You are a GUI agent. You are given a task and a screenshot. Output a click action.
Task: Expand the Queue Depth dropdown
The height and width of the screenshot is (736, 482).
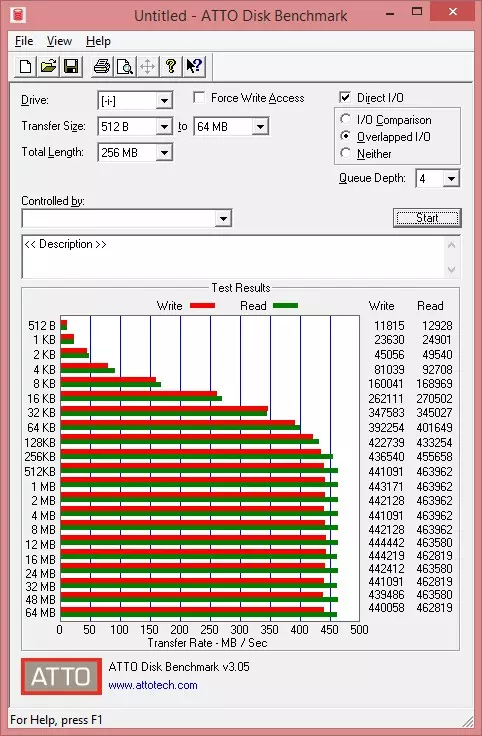[x=451, y=178]
